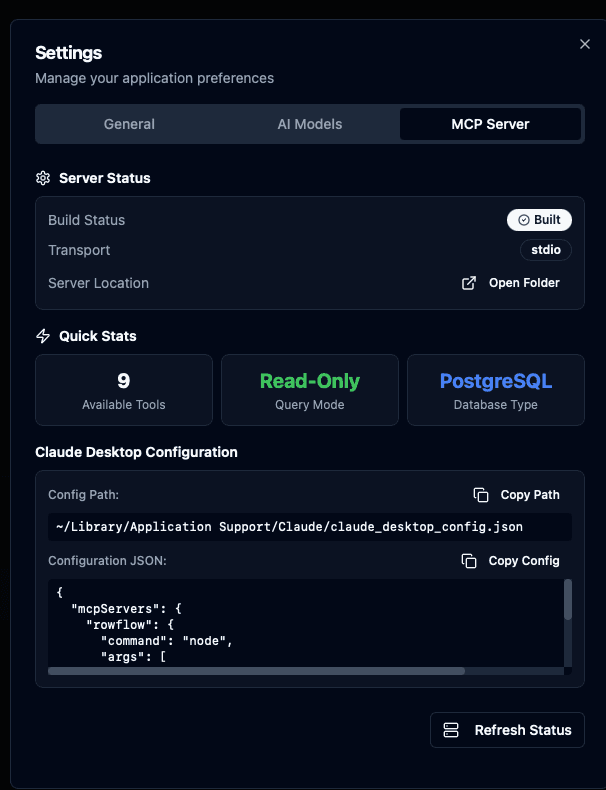Click the Quick Stats lightning bolt icon
This screenshot has width=606, height=790.
(43, 336)
